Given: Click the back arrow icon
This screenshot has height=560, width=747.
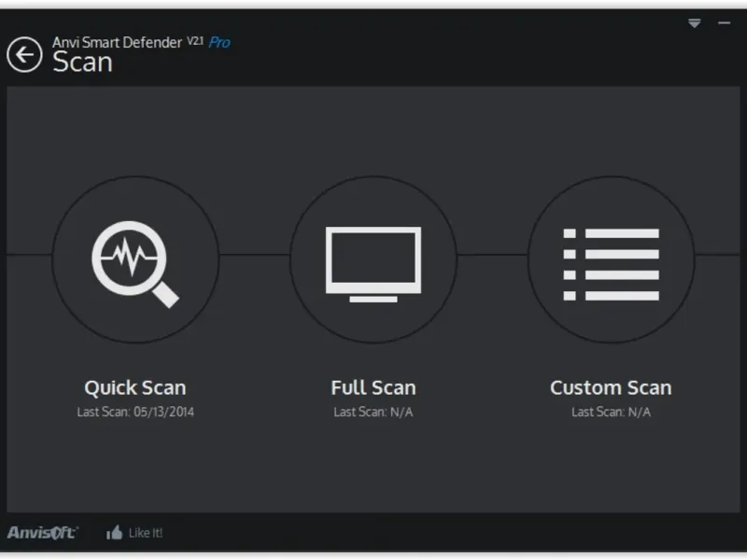Looking at the screenshot, I should [24, 55].
